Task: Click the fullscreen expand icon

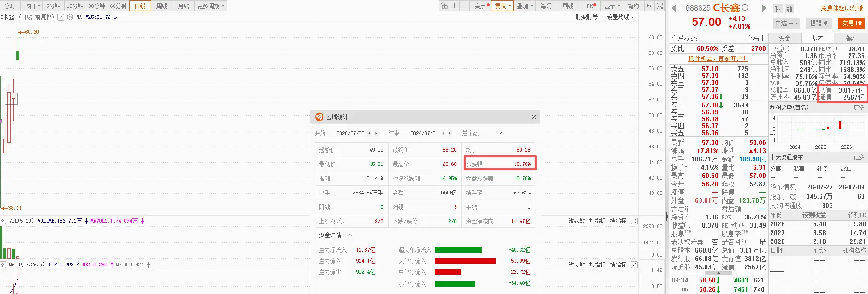Action: pos(660,6)
